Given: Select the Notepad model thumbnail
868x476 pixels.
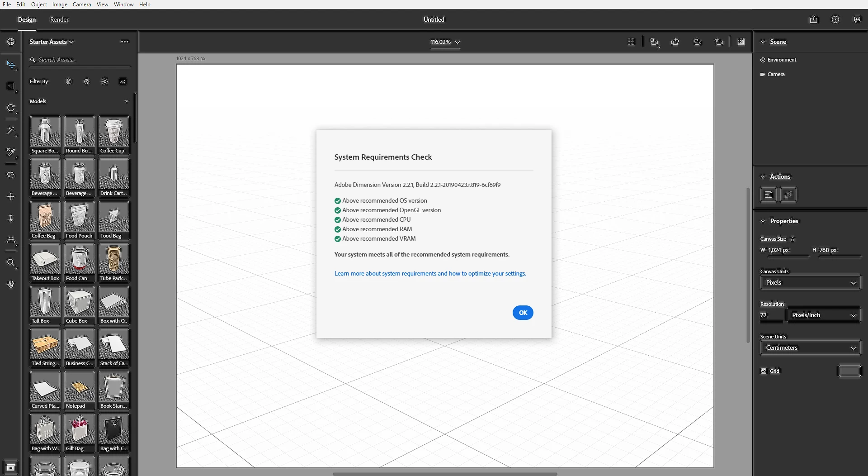Looking at the screenshot, I should coord(80,390).
